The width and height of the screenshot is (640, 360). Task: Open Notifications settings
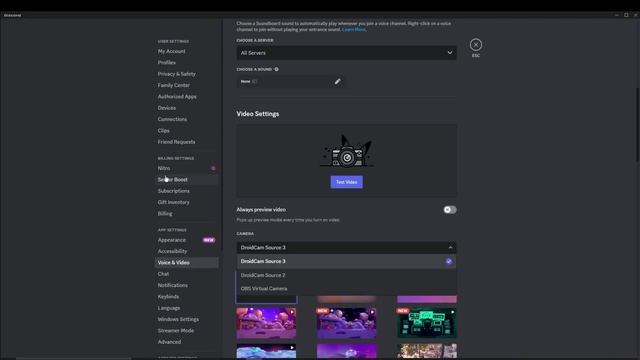[173, 285]
